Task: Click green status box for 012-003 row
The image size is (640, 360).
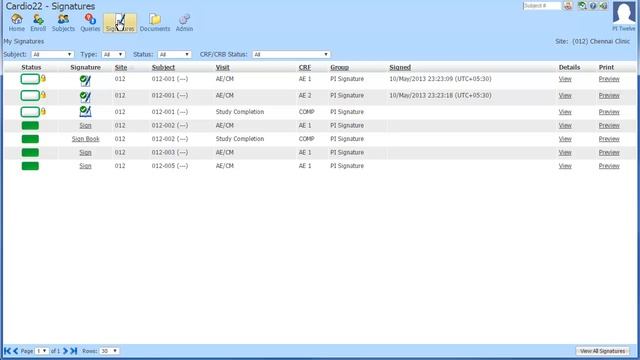Action: 30,152
